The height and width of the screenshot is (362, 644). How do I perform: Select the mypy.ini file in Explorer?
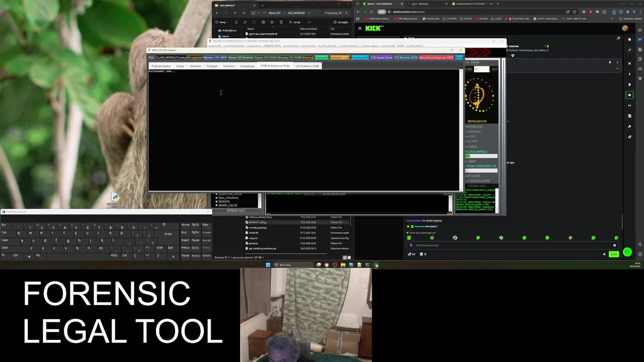(x=297, y=238)
